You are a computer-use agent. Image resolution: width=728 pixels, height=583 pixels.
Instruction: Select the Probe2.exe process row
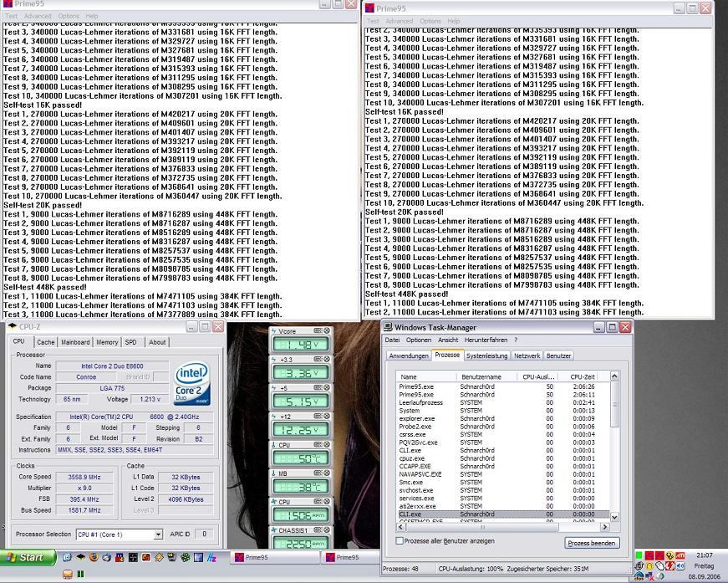pyautogui.click(x=503, y=427)
